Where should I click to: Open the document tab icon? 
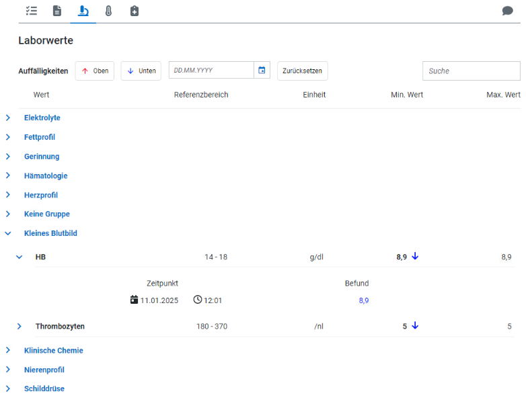click(x=57, y=11)
